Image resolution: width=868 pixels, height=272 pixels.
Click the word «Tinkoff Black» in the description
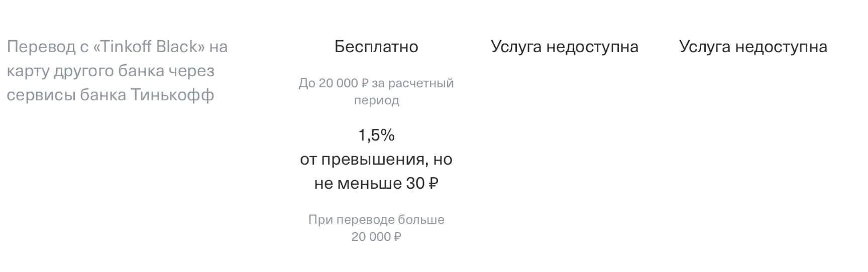coord(149,47)
